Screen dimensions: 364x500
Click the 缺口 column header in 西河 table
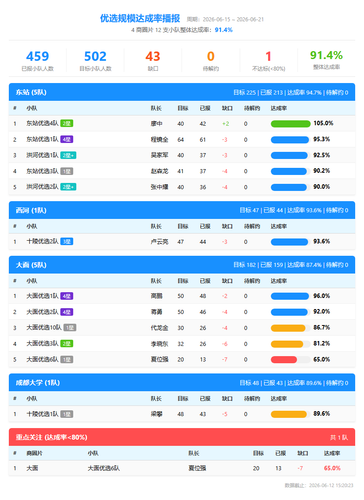(227, 227)
